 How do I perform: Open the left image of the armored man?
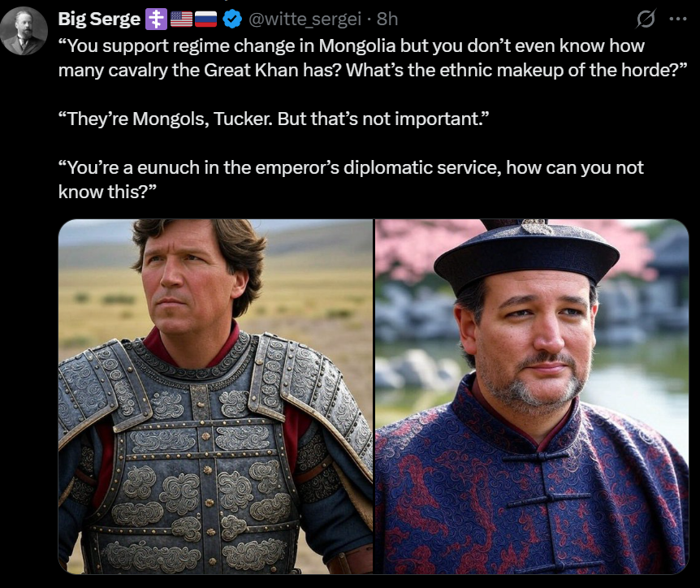pos(215,396)
